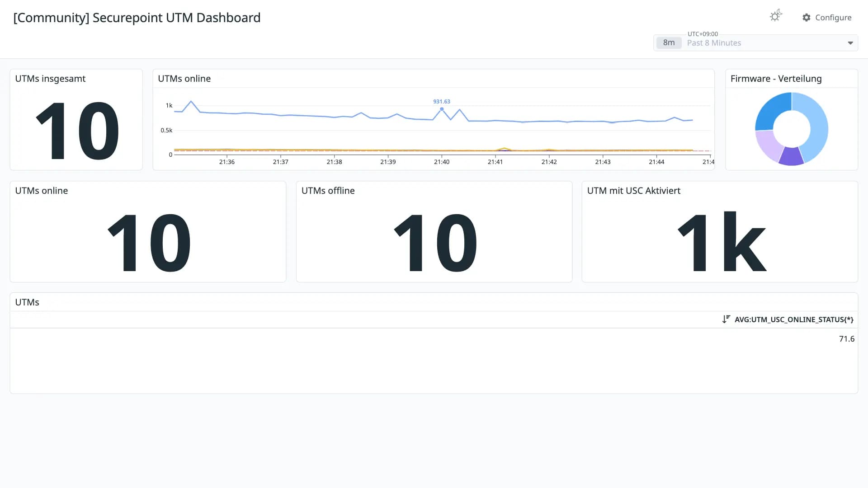Click the 8m time range badge
The height and width of the screenshot is (488, 868).
[669, 43]
